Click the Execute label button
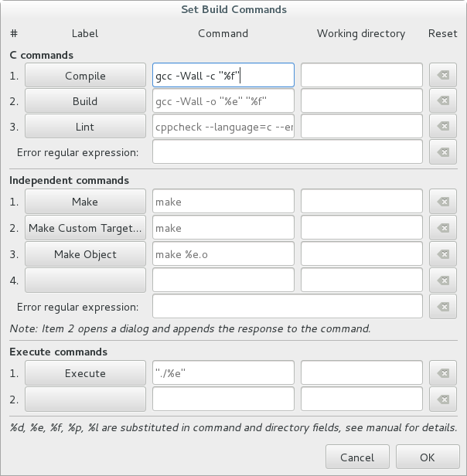This screenshot has width=467, height=476. 85,373
